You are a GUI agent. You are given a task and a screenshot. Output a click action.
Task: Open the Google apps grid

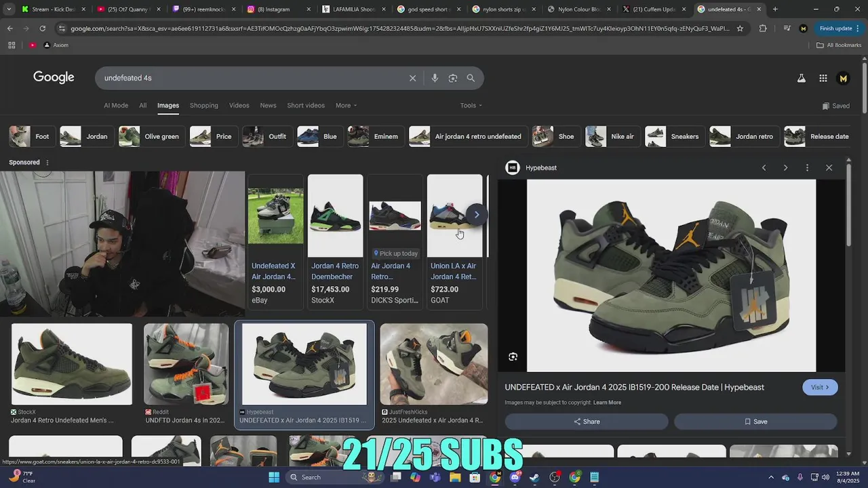(823, 78)
